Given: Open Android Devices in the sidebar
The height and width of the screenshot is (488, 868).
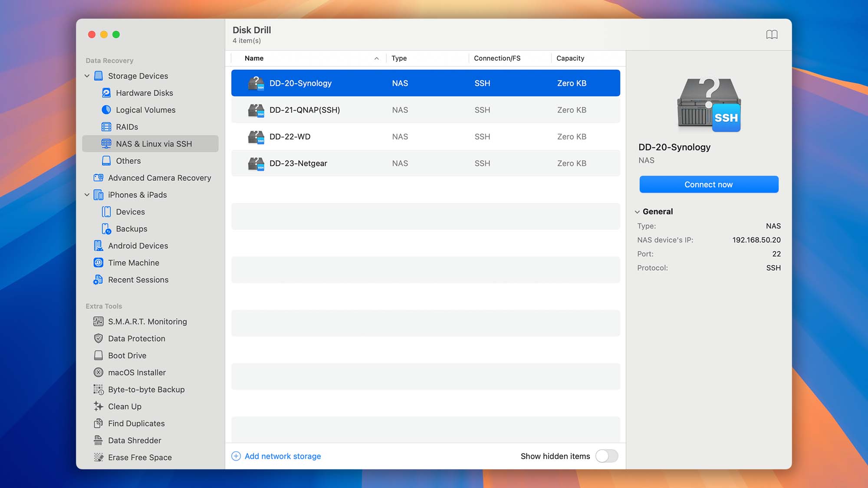Looking at the screenshot, I should click(138, 246).
